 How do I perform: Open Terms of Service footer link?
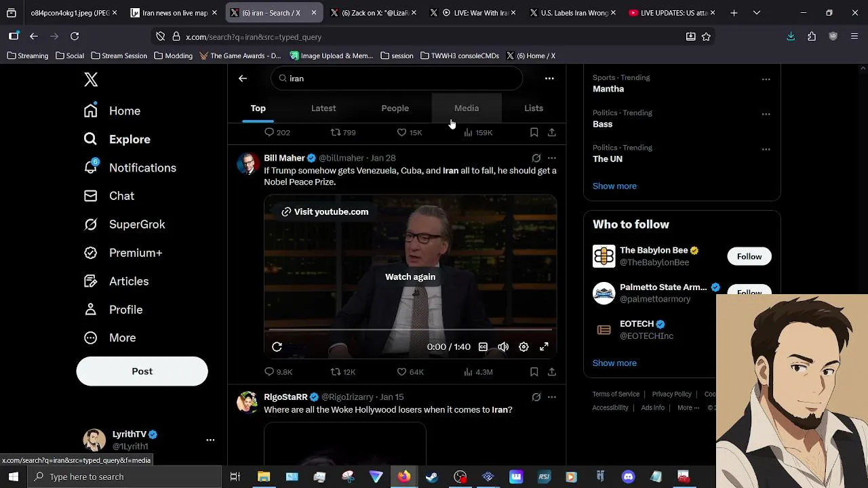[x=616, y=394]
